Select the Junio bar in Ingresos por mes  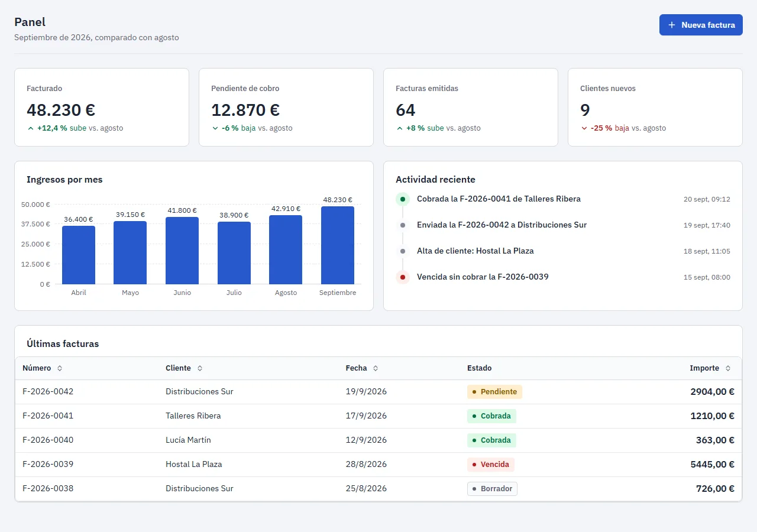coord(182,251)
